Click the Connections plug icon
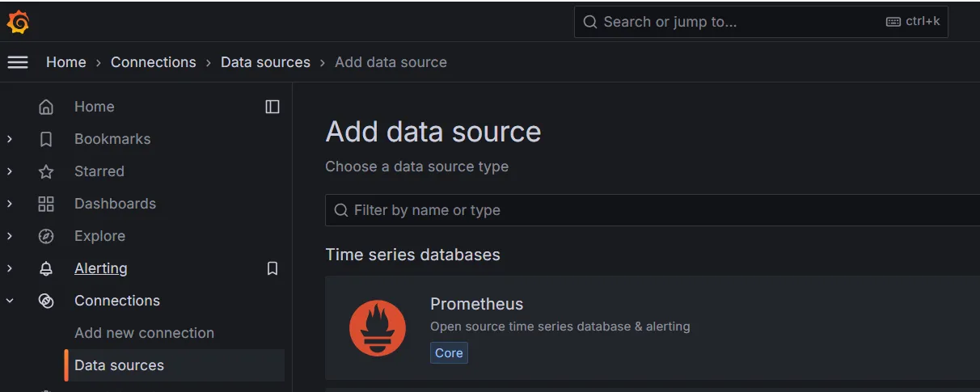Image resolution: width=980 pixels, height=392 pixels. pos(46,301)
